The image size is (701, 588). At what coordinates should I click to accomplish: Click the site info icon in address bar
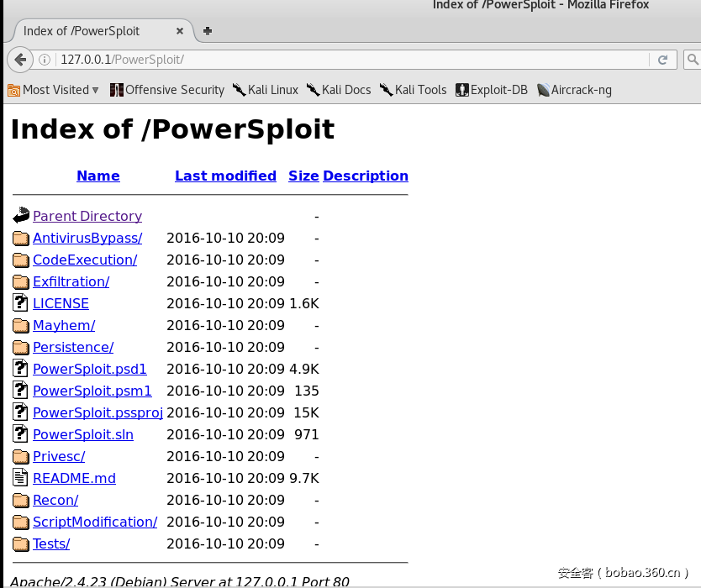[45, 60]
